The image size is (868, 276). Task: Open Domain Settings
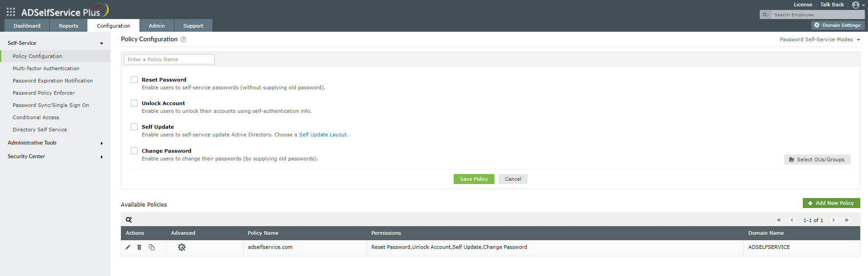[838, 25]
